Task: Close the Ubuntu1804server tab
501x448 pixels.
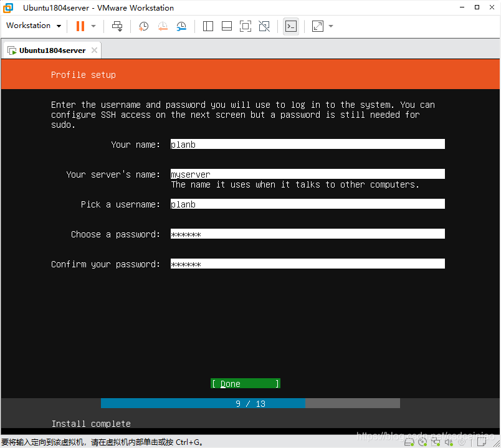Action: tap(94, 50)
